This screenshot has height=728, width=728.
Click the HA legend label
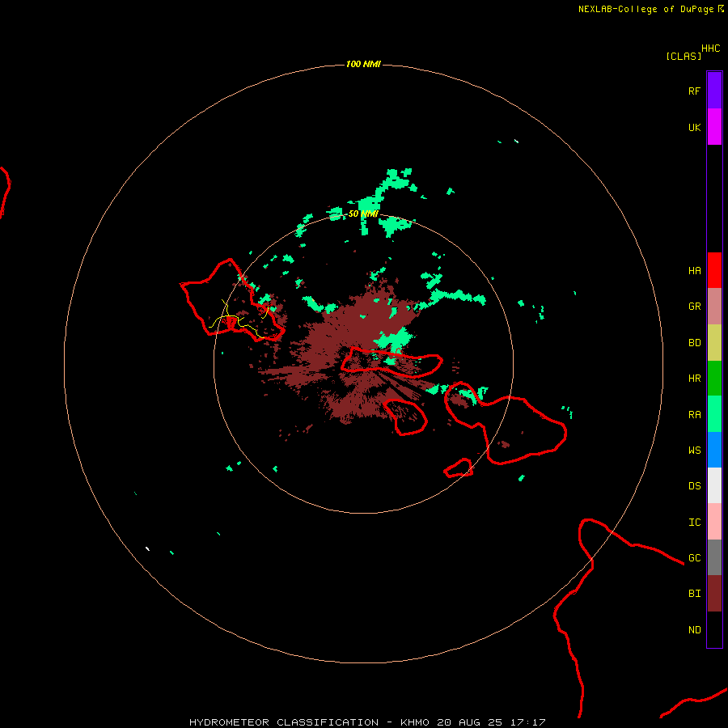pyautogui.click(x=694, y=271)
